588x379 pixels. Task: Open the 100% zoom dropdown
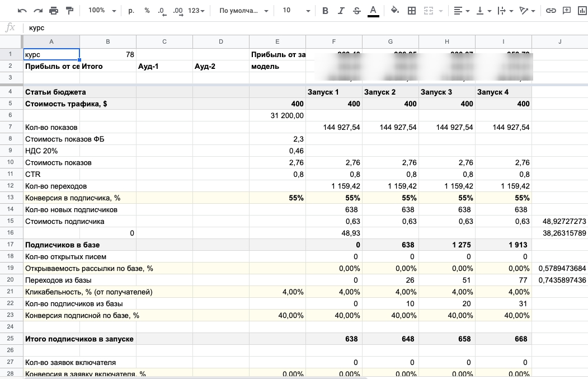click(102, 11)
